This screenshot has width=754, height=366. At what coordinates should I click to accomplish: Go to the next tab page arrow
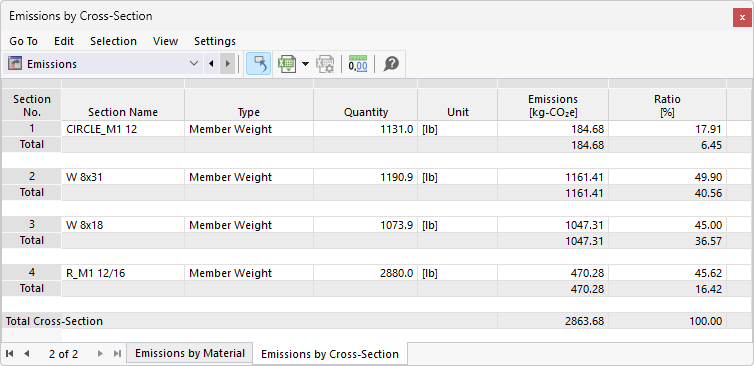100,354
